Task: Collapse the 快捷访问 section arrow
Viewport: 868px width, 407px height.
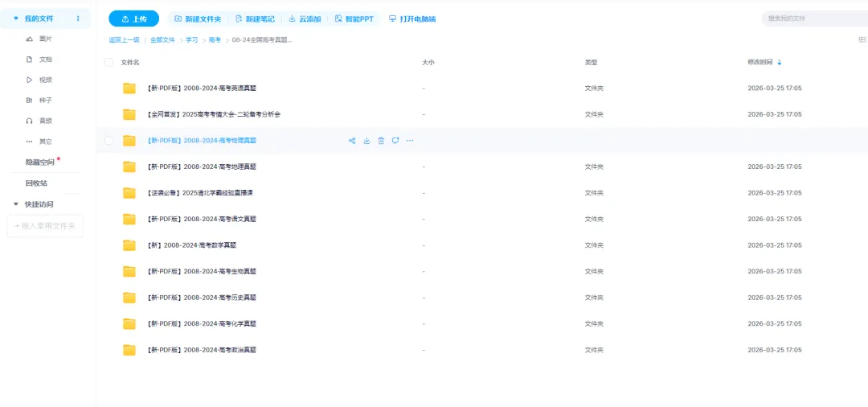Action: (15, 204)
